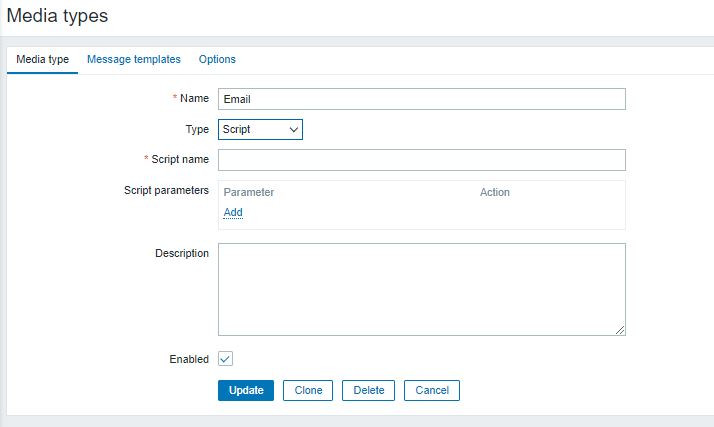Click inside the Description text area
714x427 pixels.
coord(421,289)
